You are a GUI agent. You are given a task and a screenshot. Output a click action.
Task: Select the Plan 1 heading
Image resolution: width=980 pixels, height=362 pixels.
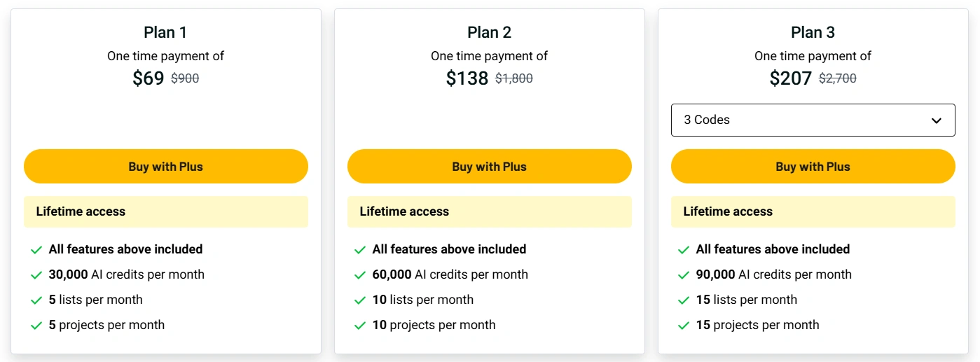tap(165, 32)
